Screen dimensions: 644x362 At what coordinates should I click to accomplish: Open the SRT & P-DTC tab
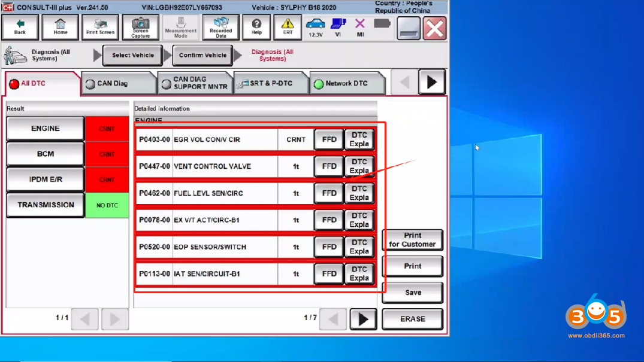271,84
